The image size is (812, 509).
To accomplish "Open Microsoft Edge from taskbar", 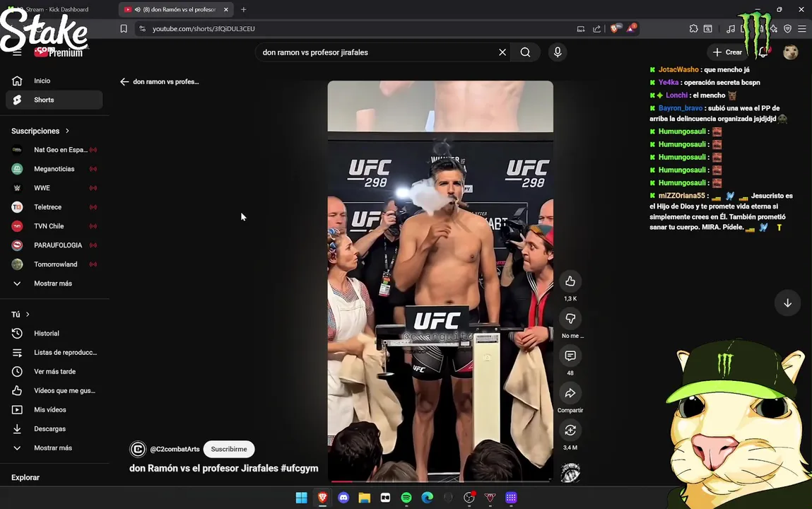I will [x=428, y=498].
